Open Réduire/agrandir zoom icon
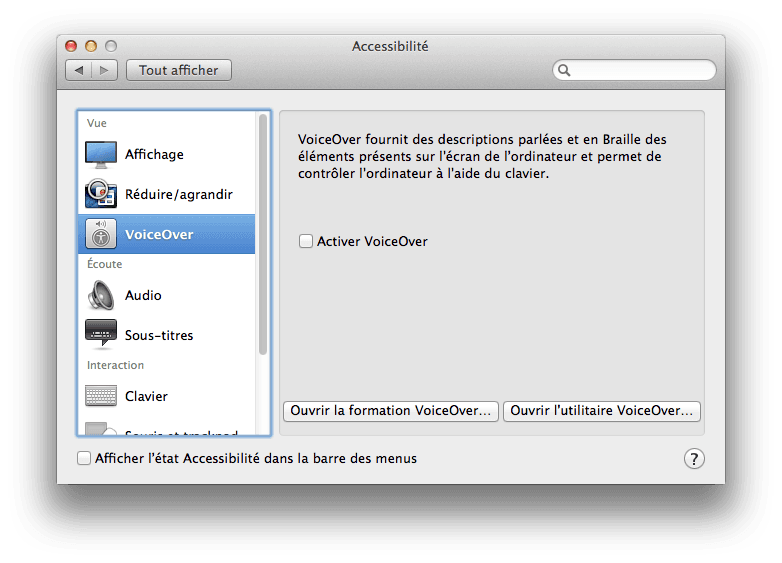782x563 pixels. pyautogui.click(x=101, y=194)
